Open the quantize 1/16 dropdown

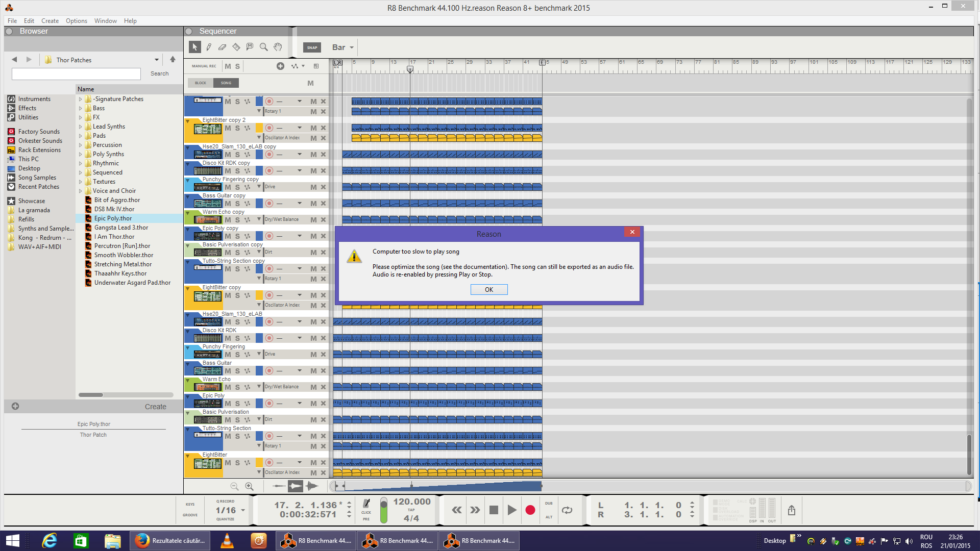[x=243, y=510]
